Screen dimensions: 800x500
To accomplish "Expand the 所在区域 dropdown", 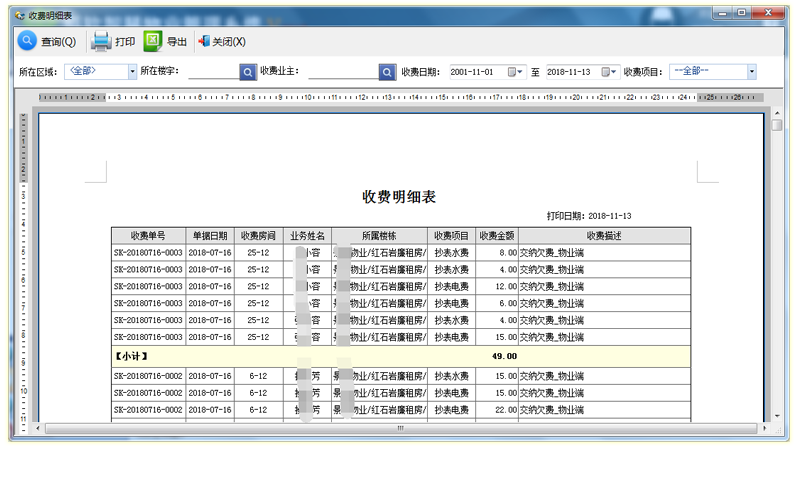I will tap(132, 72).
